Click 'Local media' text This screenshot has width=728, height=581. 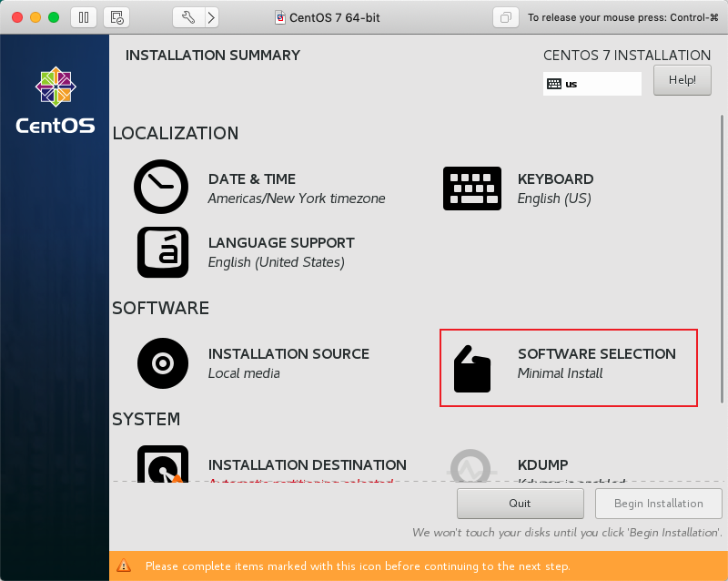244,373
